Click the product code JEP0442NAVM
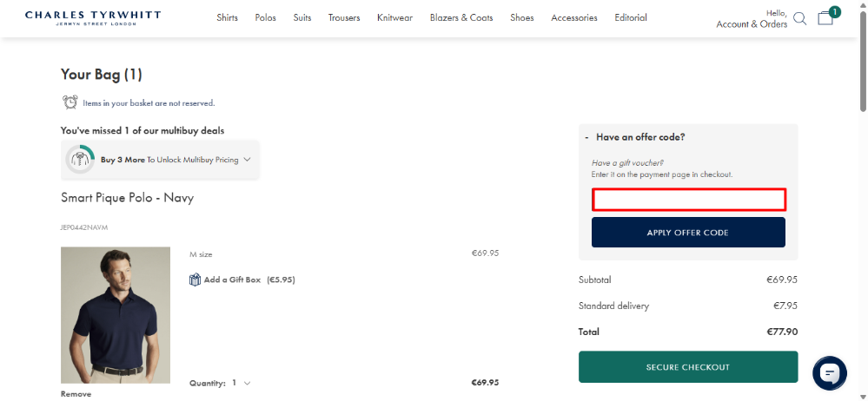Viewport: 868px width, 401px height. 84,227
